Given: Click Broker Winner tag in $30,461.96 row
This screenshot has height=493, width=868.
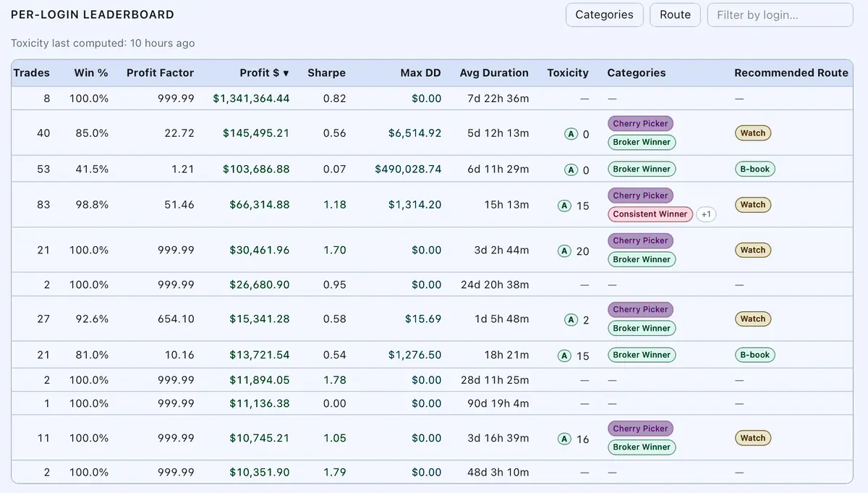Looking at the screenshot, I should [x=642, y=259].
